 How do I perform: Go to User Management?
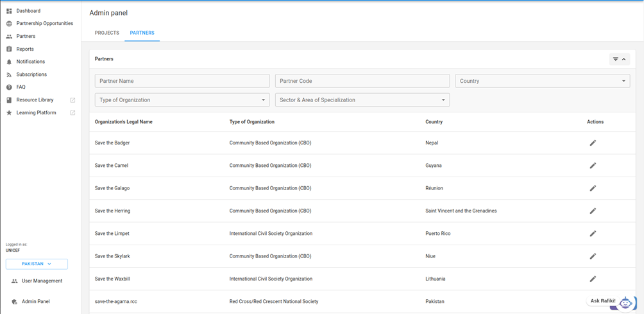pos(42,281)
